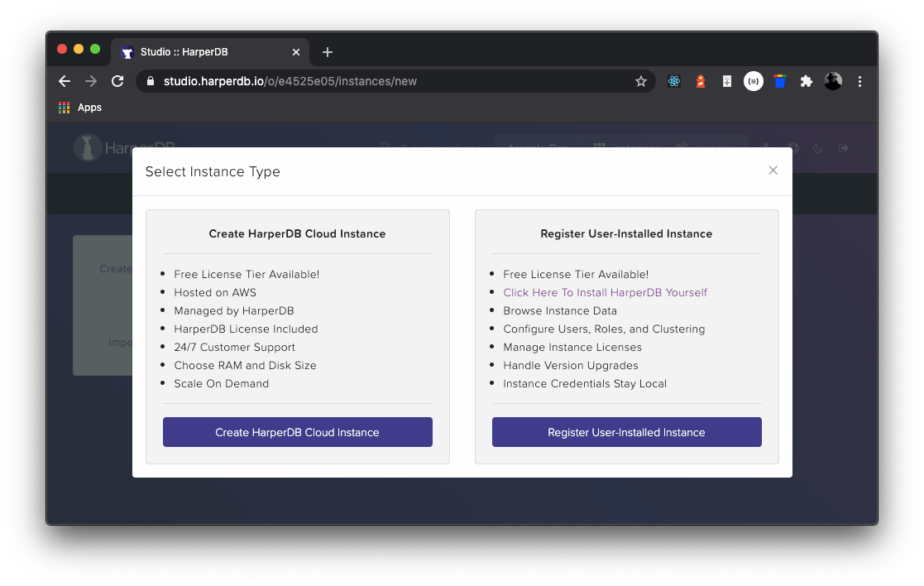
Task: Go back using the browser back arrow
Action: (x=65, y=81)
